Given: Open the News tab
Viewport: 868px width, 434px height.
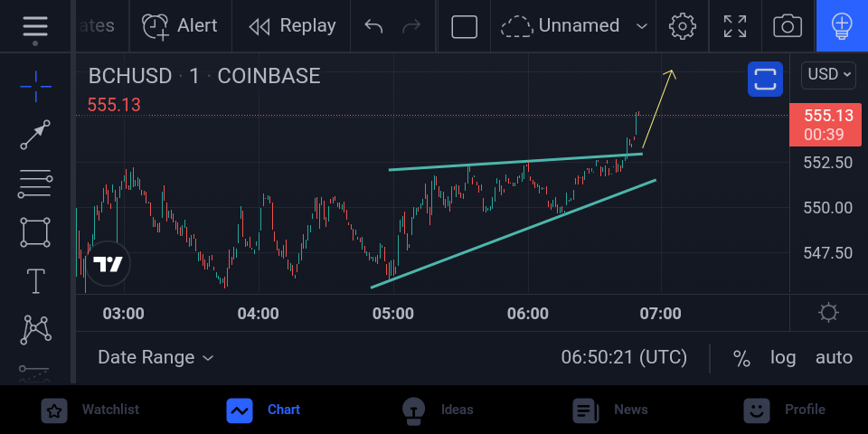Looking at the screenshot, I should (610, 410).
